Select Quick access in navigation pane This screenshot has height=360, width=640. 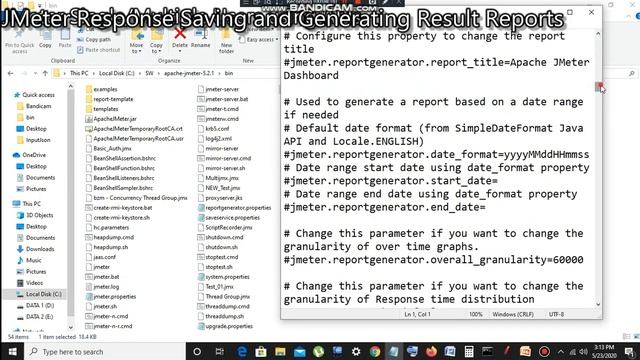tap(38, 95)
